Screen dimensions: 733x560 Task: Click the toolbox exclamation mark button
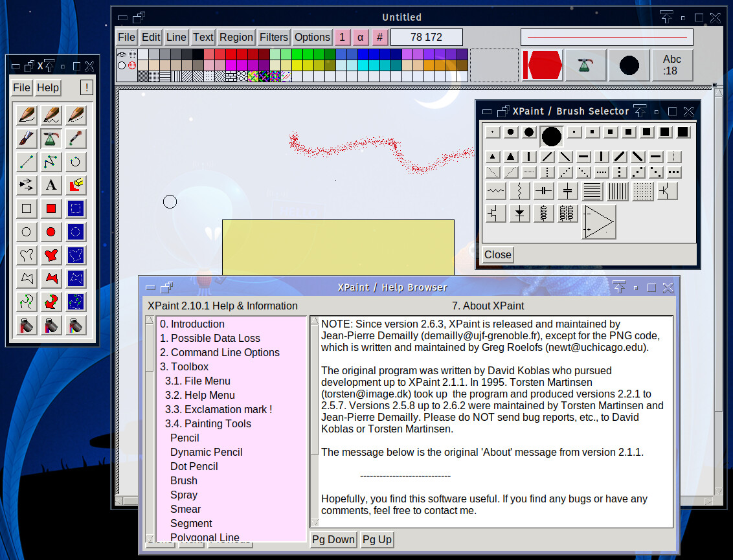point(87,88)
